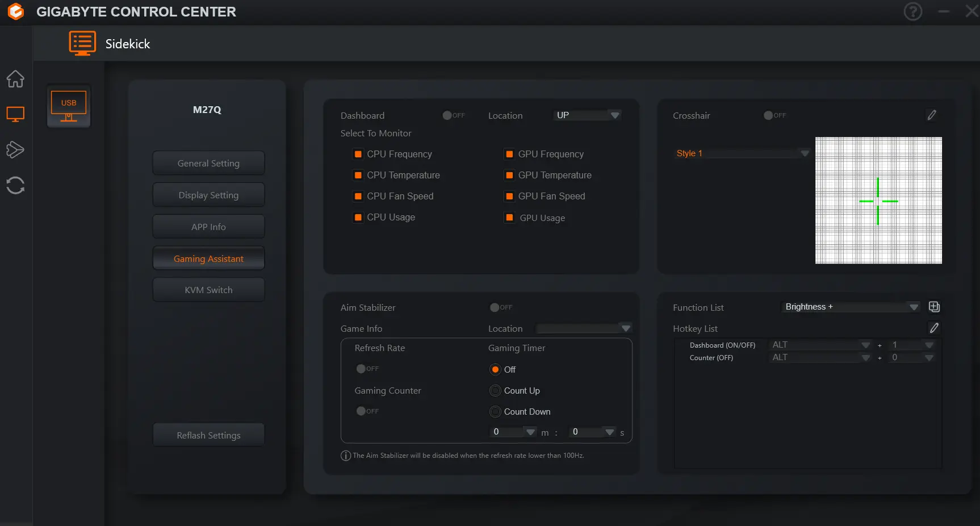Uncheck the CPU Usage checkbox
980x526 pixels.
tap(358, 217)
